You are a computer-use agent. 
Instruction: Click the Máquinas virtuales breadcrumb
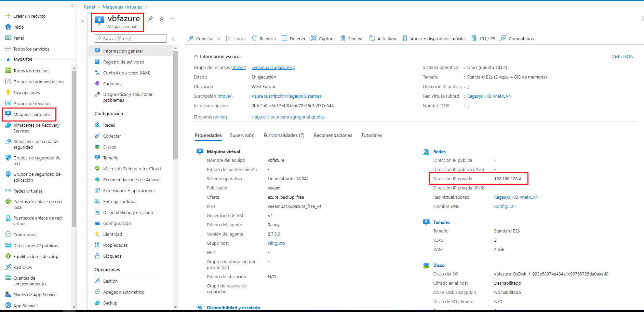(x=122, y=7)
